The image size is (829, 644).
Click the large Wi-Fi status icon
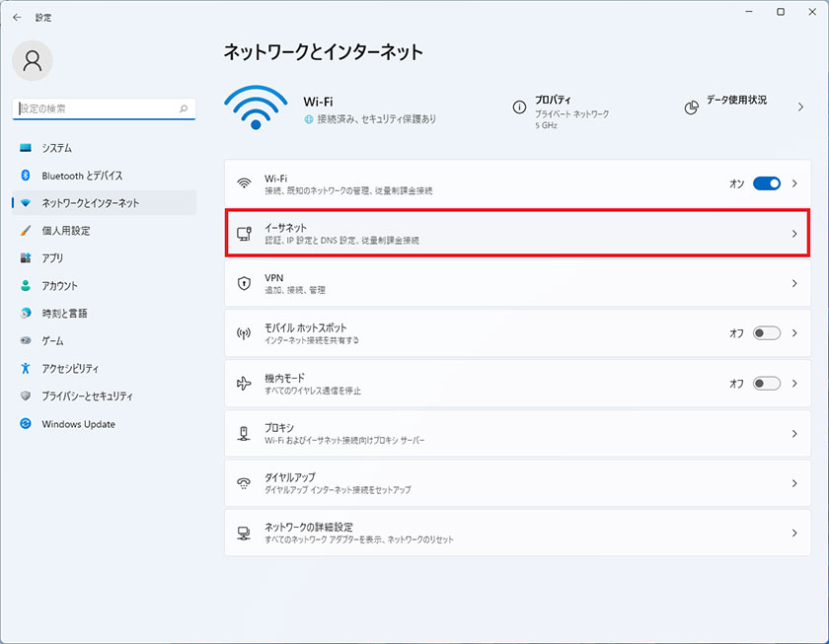256,107
